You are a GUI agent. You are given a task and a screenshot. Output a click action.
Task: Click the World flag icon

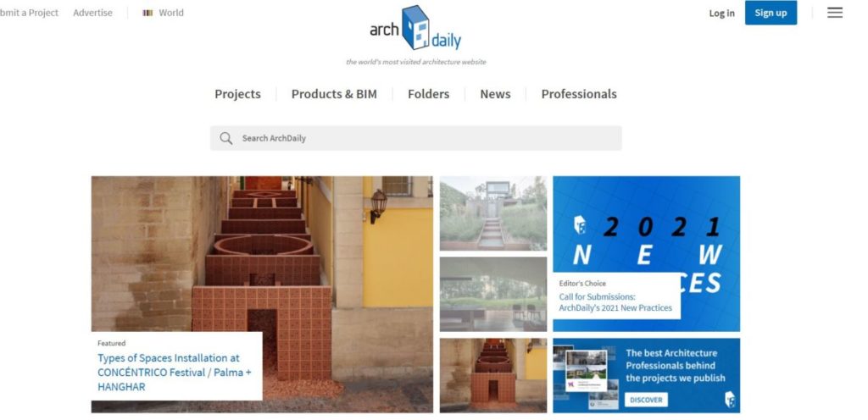pos(147,13)
